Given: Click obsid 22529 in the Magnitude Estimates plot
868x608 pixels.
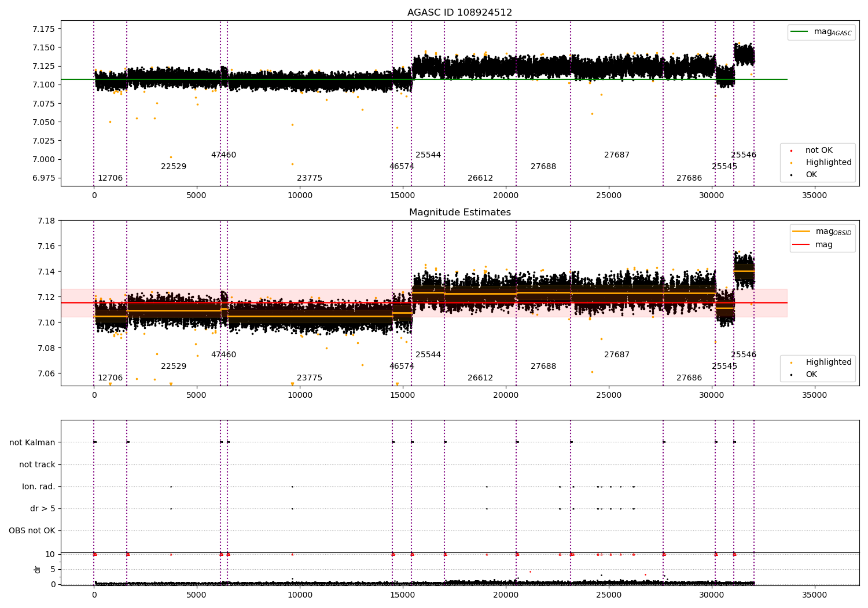Looking at the screenshot, I should click(x=174, y=367).
